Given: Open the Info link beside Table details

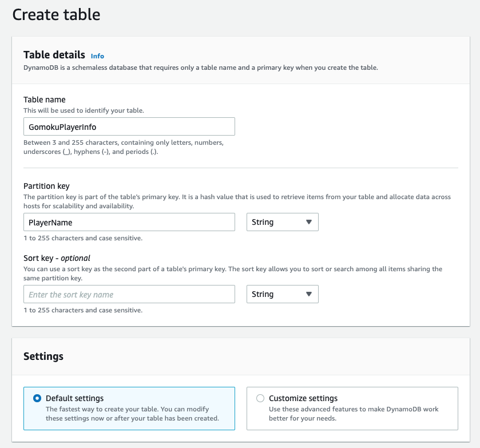Looking at the screenshot, I should pyautogui.click(x=97, y=56).
